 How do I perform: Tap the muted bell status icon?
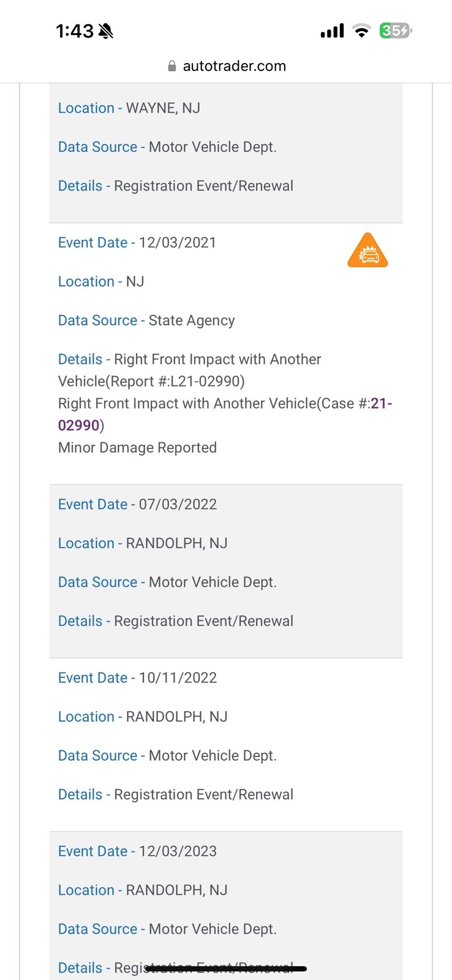(x=106, y=31)
